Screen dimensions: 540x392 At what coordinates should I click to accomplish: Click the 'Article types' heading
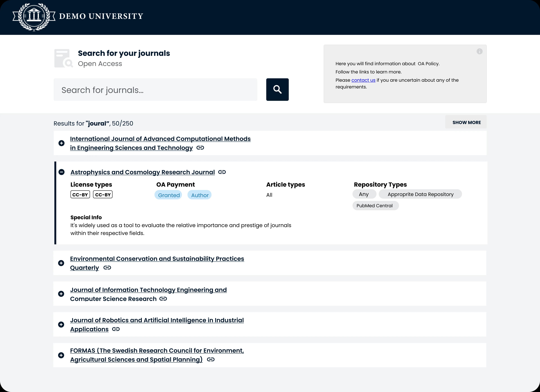(285, 184)
